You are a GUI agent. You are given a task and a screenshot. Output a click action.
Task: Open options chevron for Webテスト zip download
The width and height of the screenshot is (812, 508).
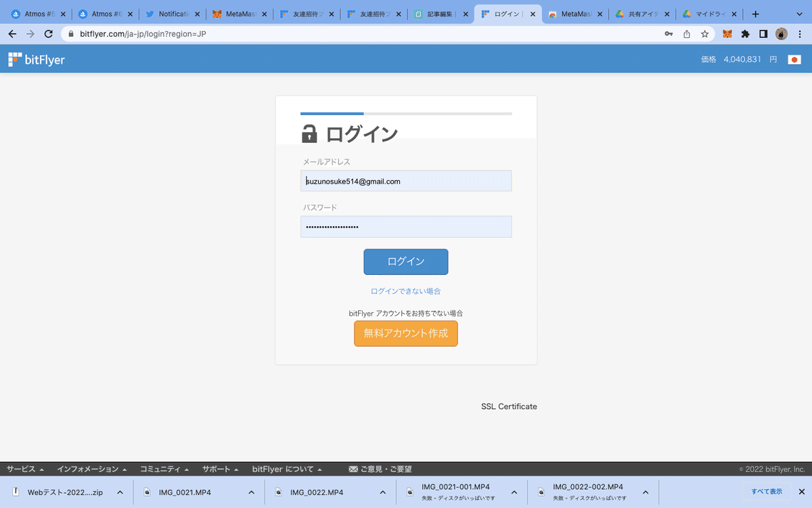pyautogui.click(x=120, y=492)
